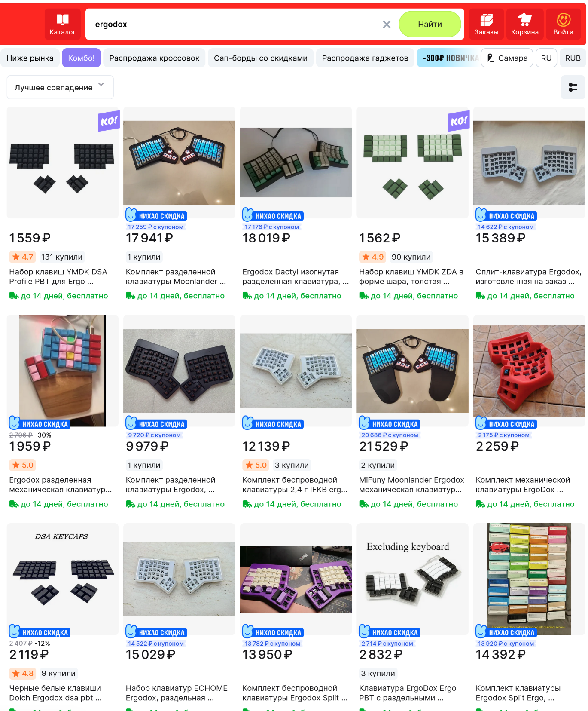Click КО! badge on YMDK DSA product
Screen dimensions: 588x711
click(108, 121)
